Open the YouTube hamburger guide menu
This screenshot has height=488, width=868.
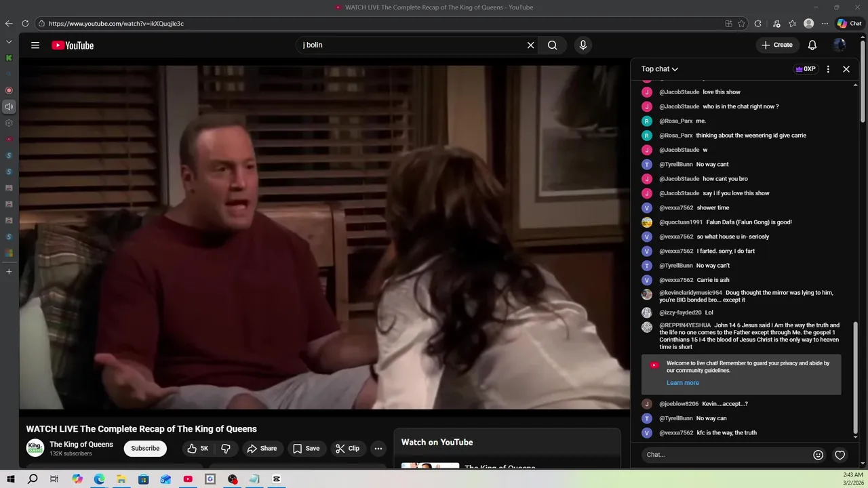pos(35,45)
